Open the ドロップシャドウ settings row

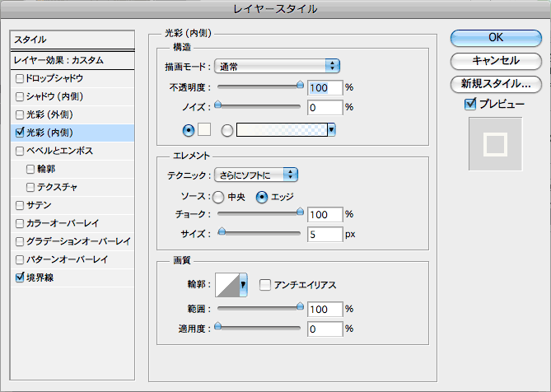[x=72, y=79]
